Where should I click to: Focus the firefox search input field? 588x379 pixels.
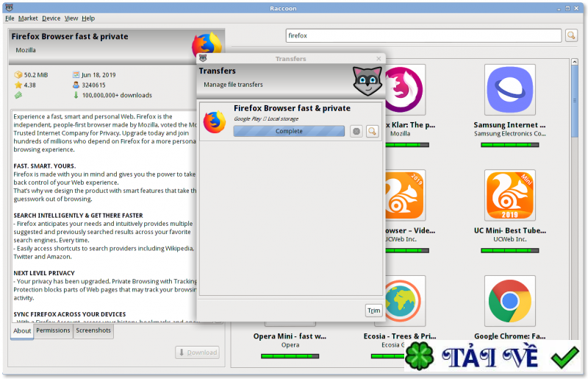point(423,35)
